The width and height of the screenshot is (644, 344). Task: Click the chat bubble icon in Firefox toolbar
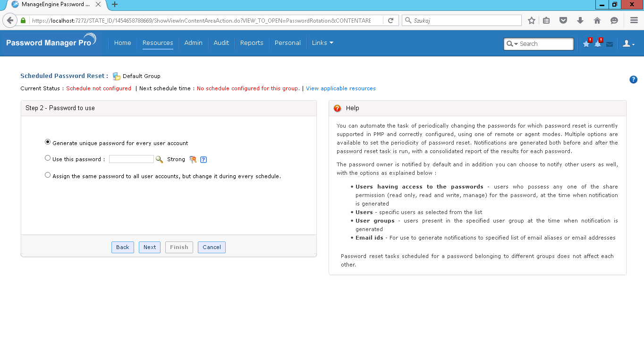[x=614, y=20]
